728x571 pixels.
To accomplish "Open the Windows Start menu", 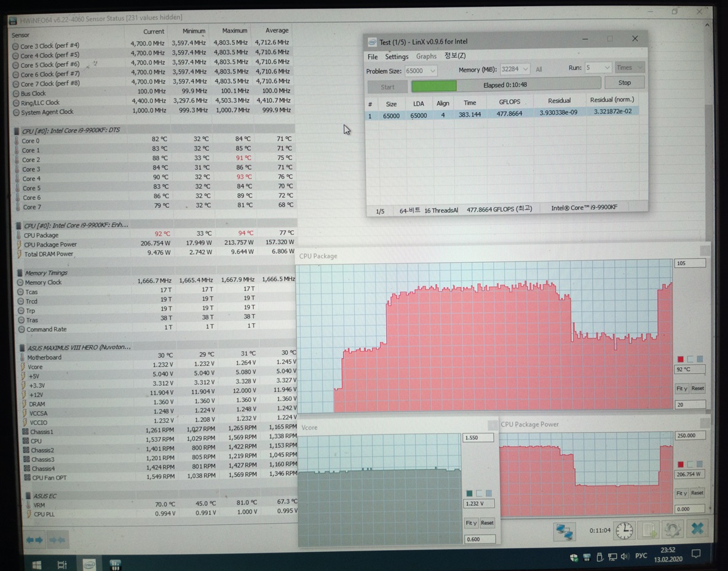I will pyautogui.click(x=37, y=564).
